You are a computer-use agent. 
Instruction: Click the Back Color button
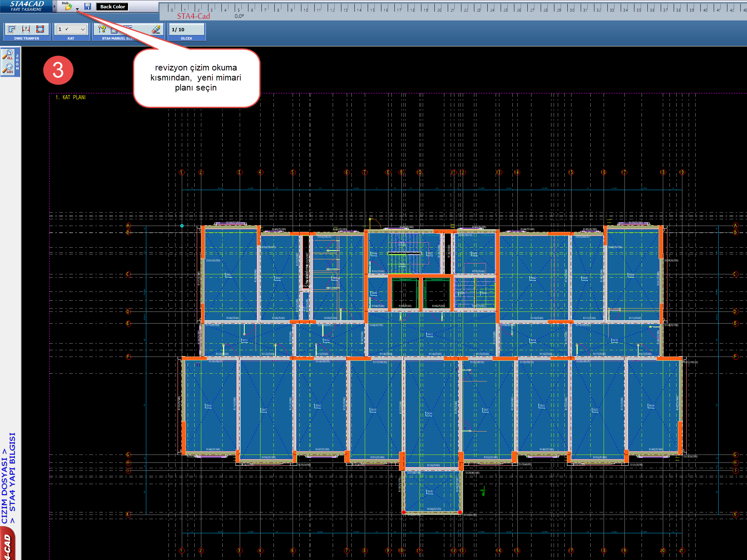tap(113, 7)
